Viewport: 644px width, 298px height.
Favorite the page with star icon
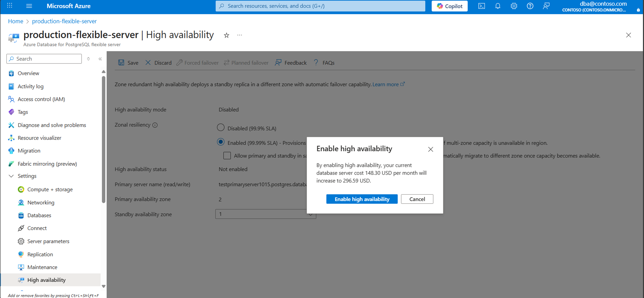pyautogui.click(x=226, y=35)
